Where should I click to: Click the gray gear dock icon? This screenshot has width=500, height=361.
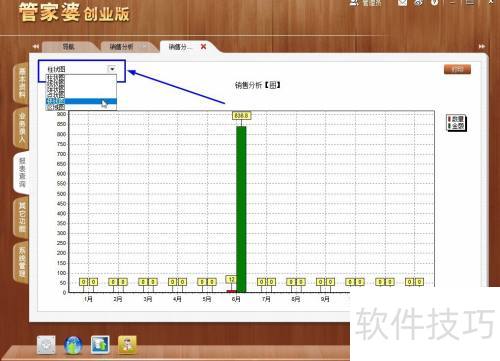pos(46,345)
